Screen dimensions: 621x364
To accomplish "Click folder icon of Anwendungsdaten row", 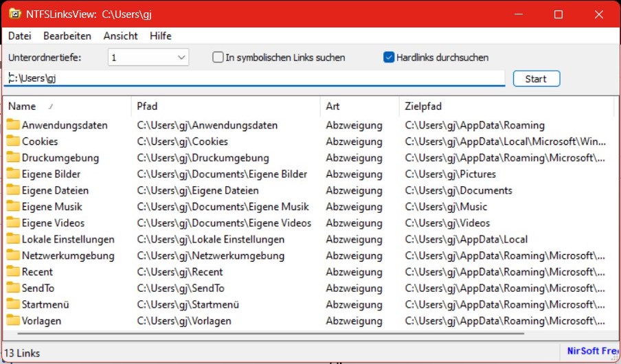I will click(x=13, y=124).
